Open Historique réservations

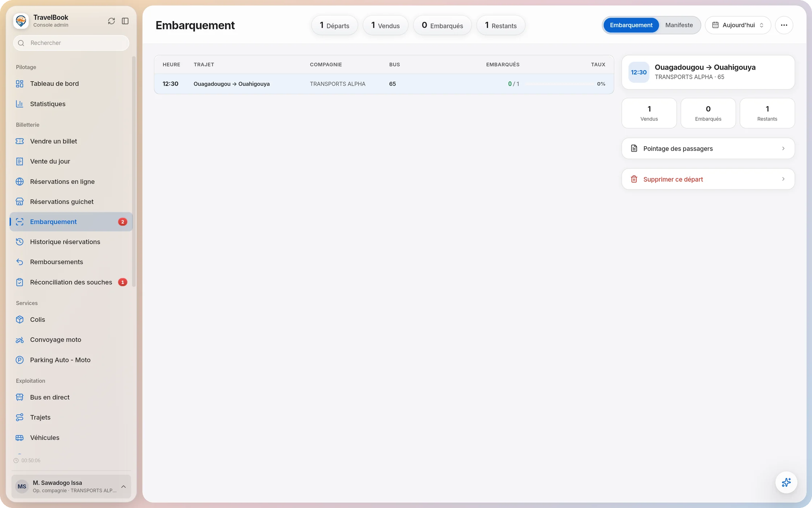pyautogui.click(x=71, y=242)
